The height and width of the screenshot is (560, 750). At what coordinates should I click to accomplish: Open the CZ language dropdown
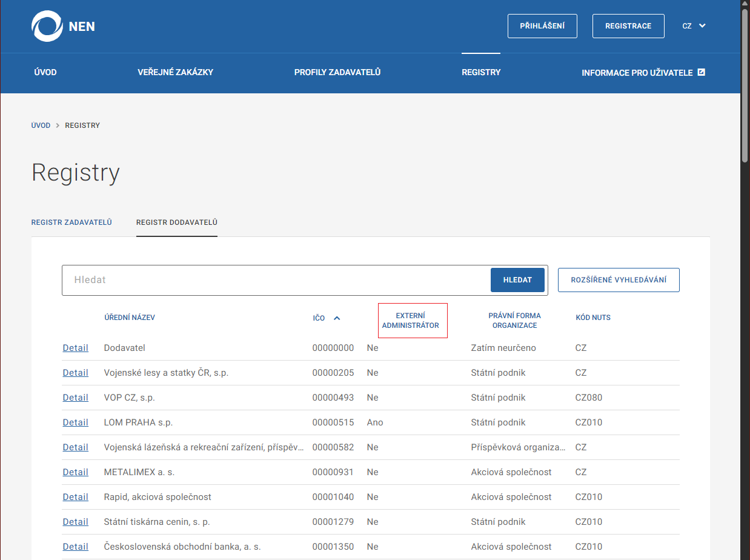pos(694,26)
